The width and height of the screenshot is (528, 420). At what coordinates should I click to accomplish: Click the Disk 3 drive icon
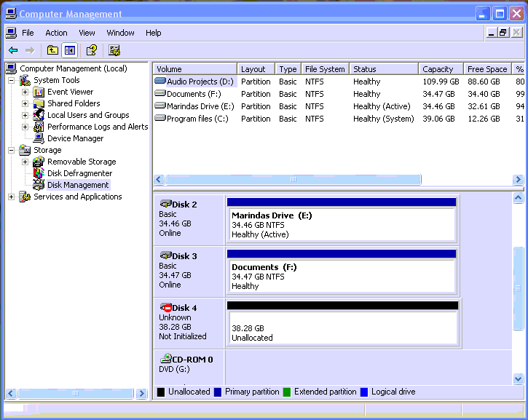coord(165,255)
